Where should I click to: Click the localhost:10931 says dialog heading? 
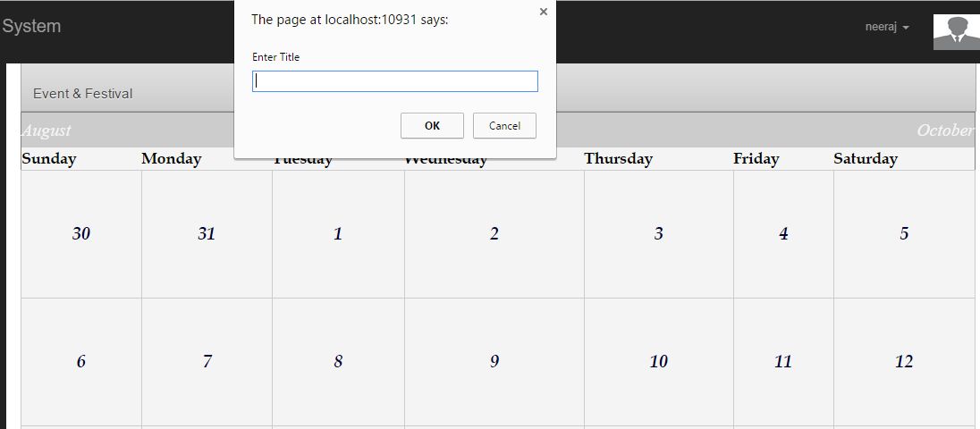pyautogui.click(x=350, y=20)
